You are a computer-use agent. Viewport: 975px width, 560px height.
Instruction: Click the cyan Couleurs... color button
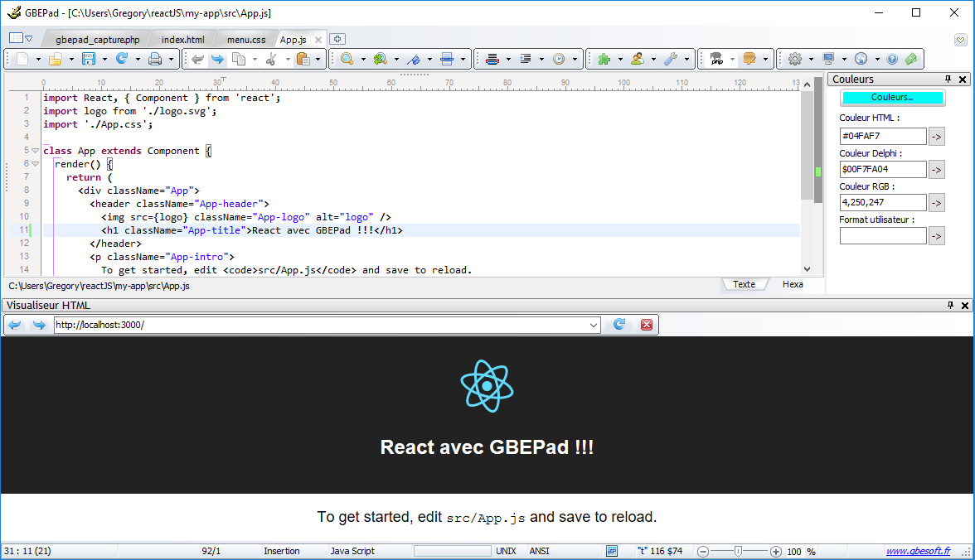click(x=892, y=98)
